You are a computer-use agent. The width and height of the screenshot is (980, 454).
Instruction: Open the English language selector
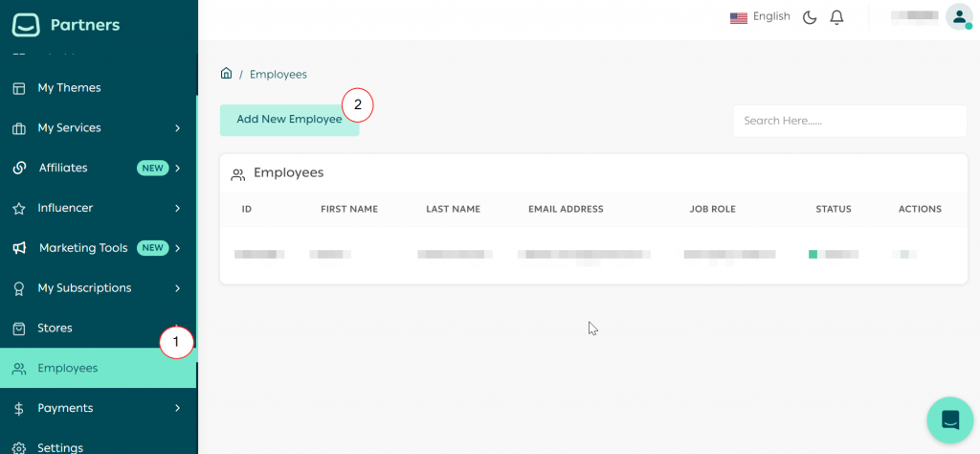771,16
